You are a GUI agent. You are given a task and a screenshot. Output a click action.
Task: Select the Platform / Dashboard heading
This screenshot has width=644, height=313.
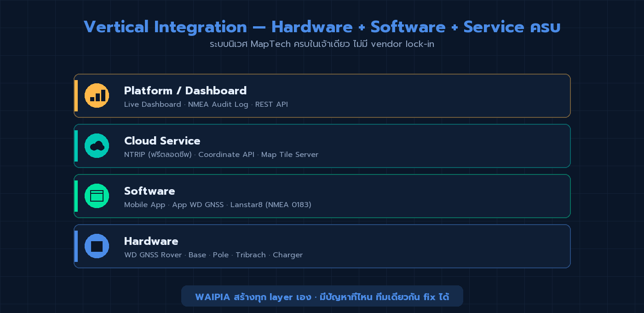tap(185, 91)
